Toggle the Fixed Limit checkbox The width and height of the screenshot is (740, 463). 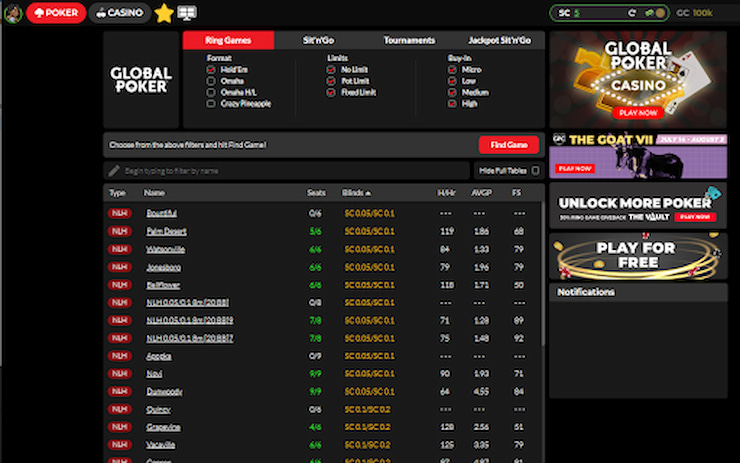point(331,93)
